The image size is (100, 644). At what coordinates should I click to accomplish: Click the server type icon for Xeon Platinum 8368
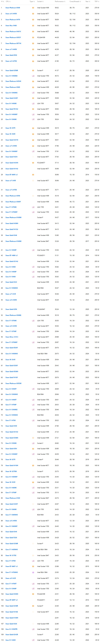33,8
